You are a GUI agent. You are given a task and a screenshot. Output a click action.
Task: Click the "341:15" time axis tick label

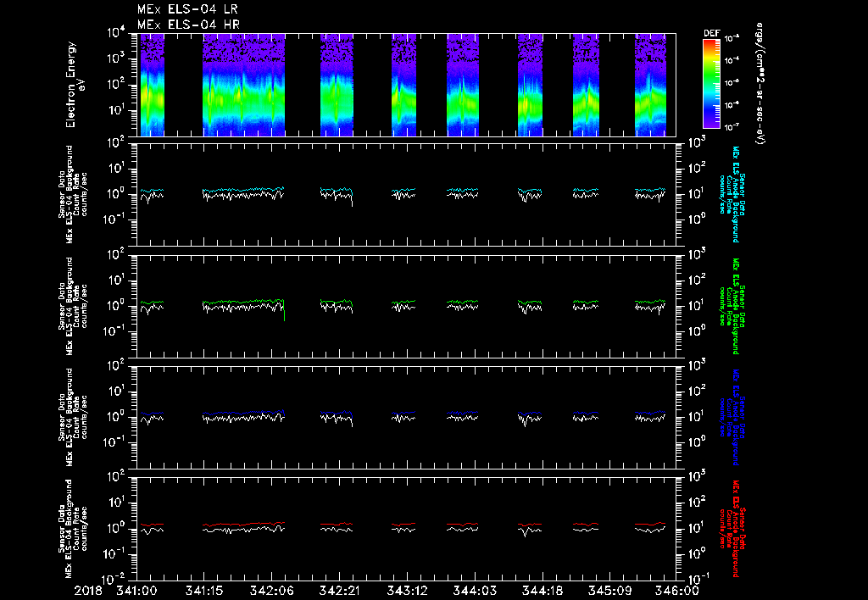pos(203,591)
